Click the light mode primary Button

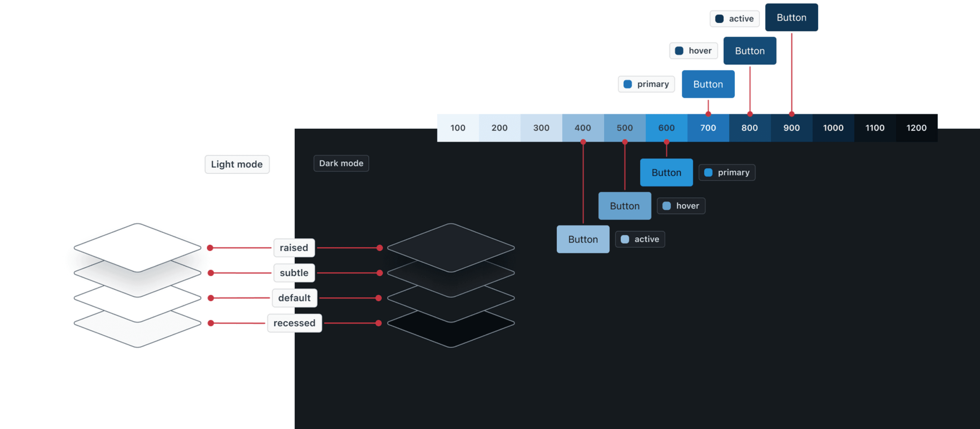coord(708,84)
